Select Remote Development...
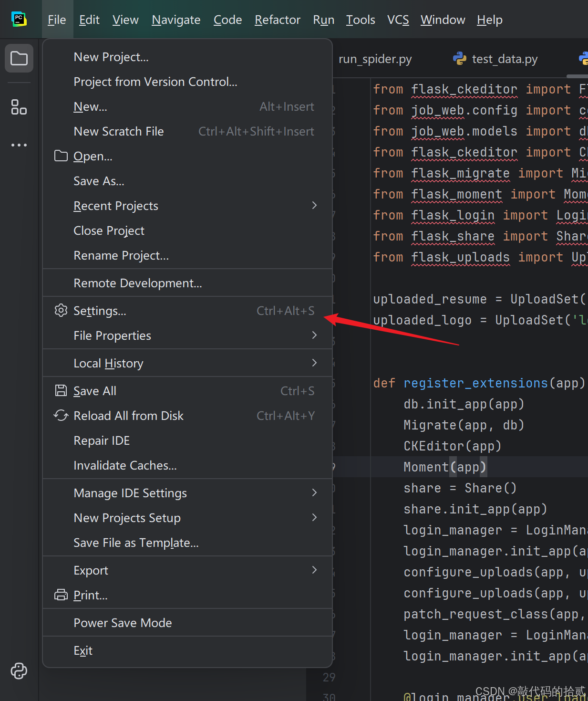Screen dimensions: 588x701 coord(187,283)
